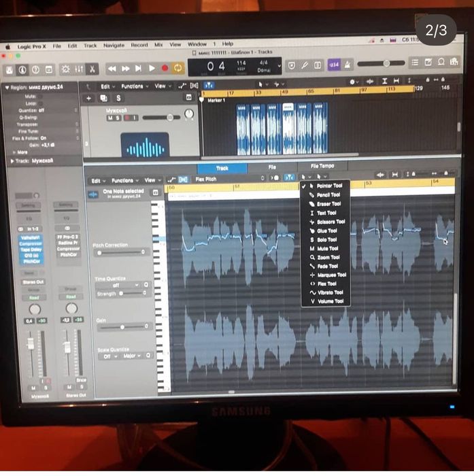Click the Мужской track audio waveform icon
Viewport: 474px width, 476px height.
pyautogui.click(x=145, y=146)
